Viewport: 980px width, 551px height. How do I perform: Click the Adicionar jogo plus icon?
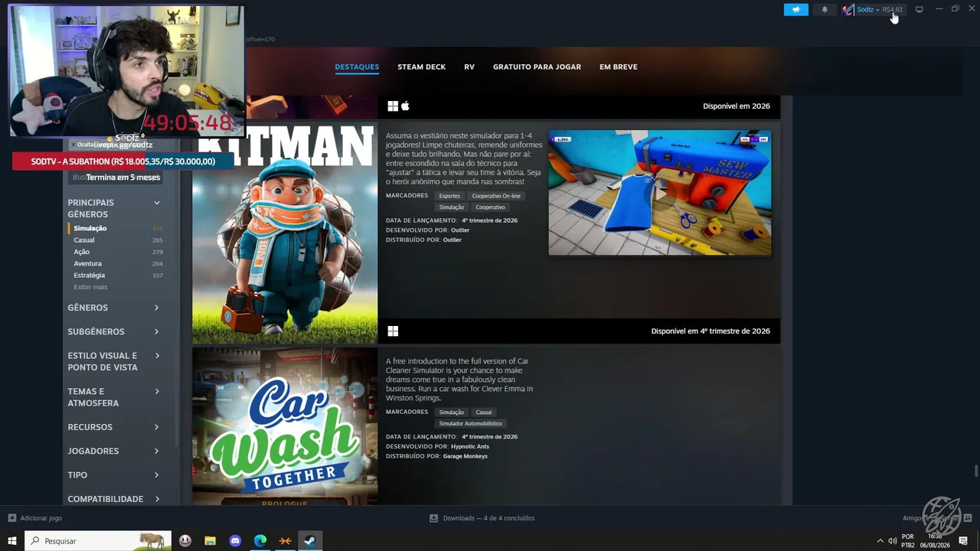click(x=12, y=518)
